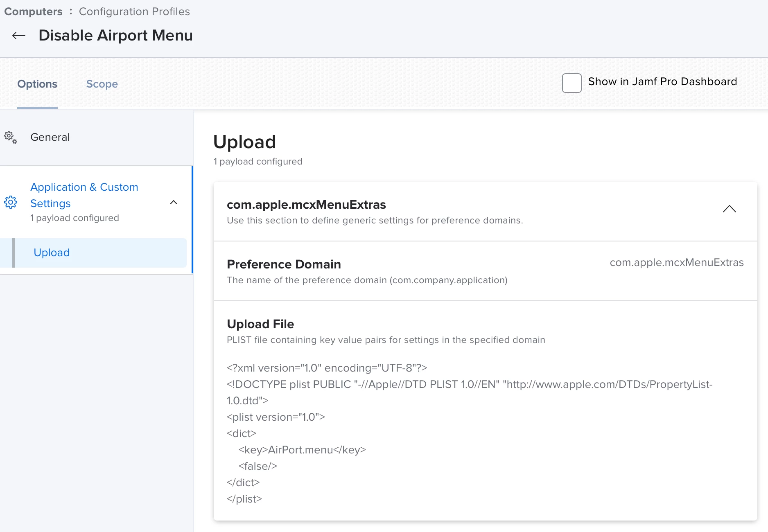Go to Computers breadcrumb
This screenshot has width=768, height=532.
tap(33, 11)
